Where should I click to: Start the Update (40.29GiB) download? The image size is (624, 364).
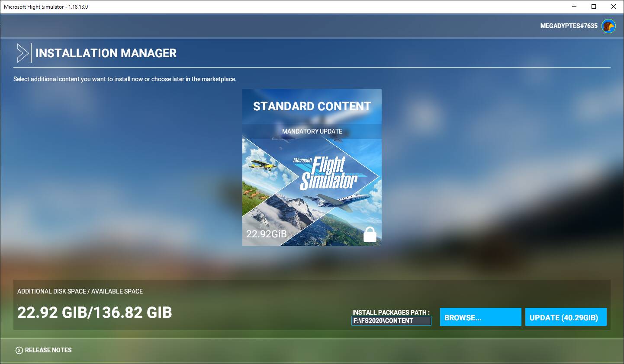(x=566, y=317)
